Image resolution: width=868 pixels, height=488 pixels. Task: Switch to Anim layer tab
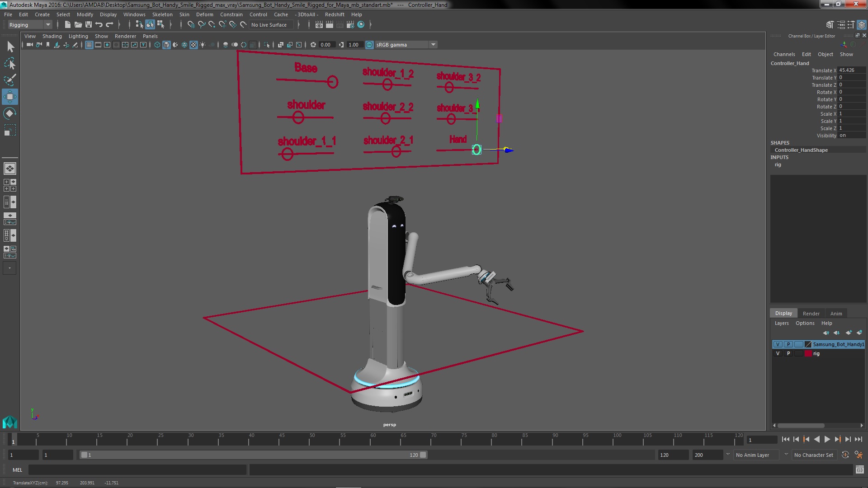(836, 314)
